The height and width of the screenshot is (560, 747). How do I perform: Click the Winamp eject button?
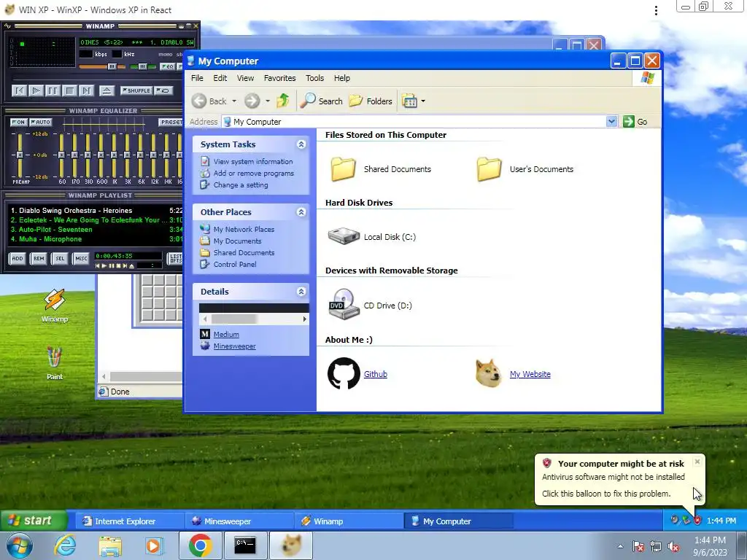(x=107, y=90)
